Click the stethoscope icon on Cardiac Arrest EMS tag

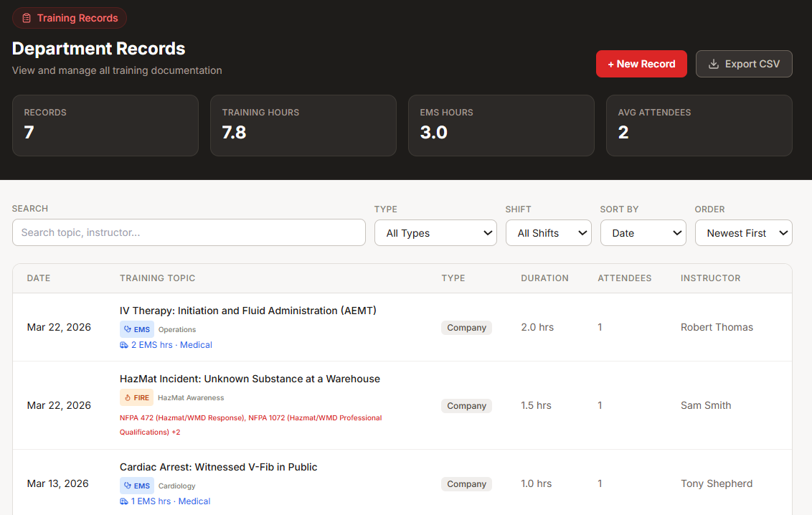[128, 486]
